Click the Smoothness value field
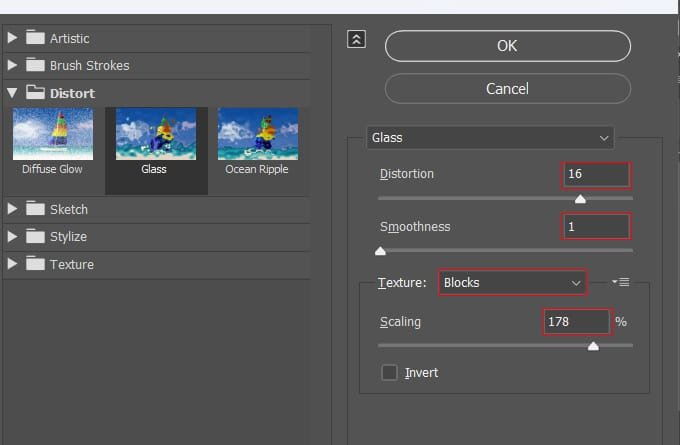 pos(596,226)
